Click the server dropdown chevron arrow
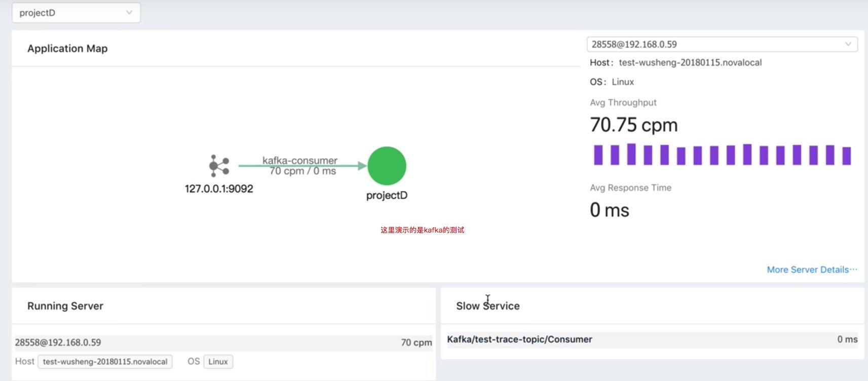The width and height of the screenshot is (868, 381). [x=848, y=45]
